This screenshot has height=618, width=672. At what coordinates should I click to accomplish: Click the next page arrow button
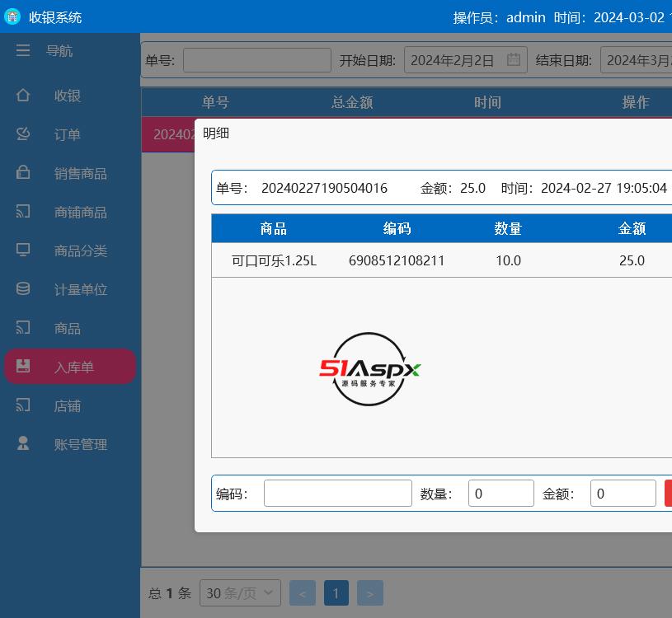[x=369, y=593]
